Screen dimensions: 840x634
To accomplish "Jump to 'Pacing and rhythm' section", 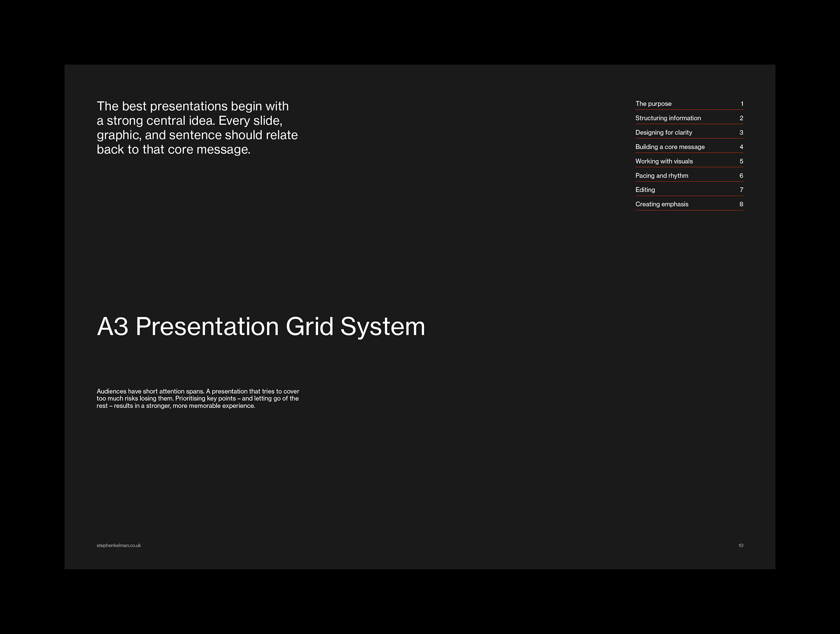I will click(x=661, y=176).
